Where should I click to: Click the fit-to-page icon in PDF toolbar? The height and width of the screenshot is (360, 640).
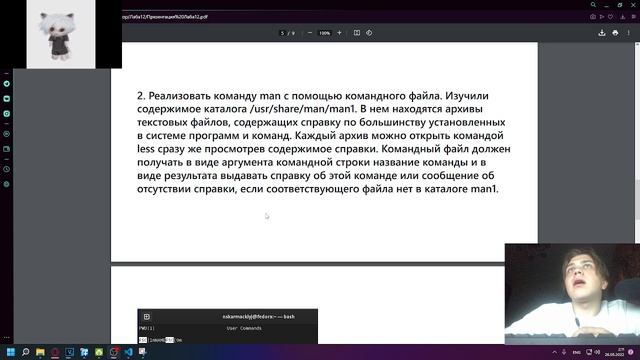[357, 33]
